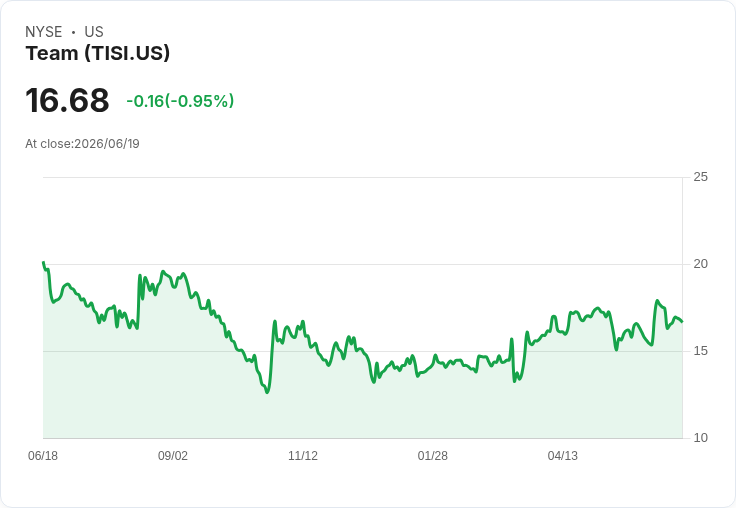The height and width of the screenshot is (508, 736).
Task: Click the 15 y-axis price label
Action: tap(700, 351)
